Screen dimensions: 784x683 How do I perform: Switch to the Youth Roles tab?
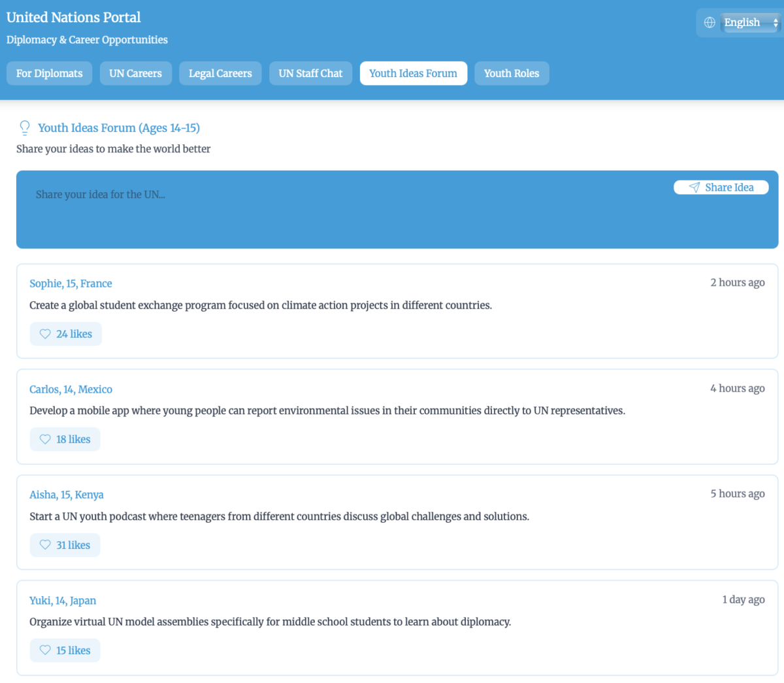point(512,73)
